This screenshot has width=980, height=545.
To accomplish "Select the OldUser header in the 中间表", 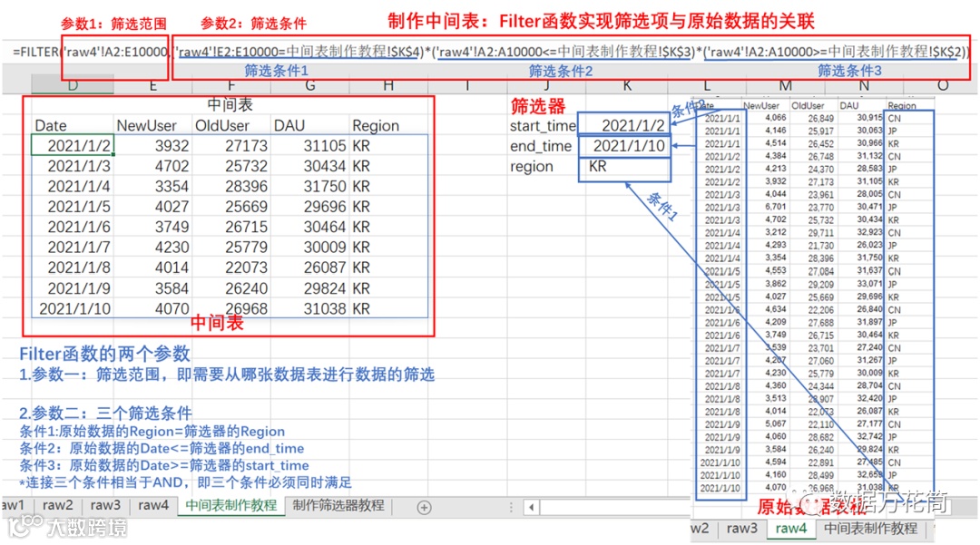I will [x=222, y=125].
